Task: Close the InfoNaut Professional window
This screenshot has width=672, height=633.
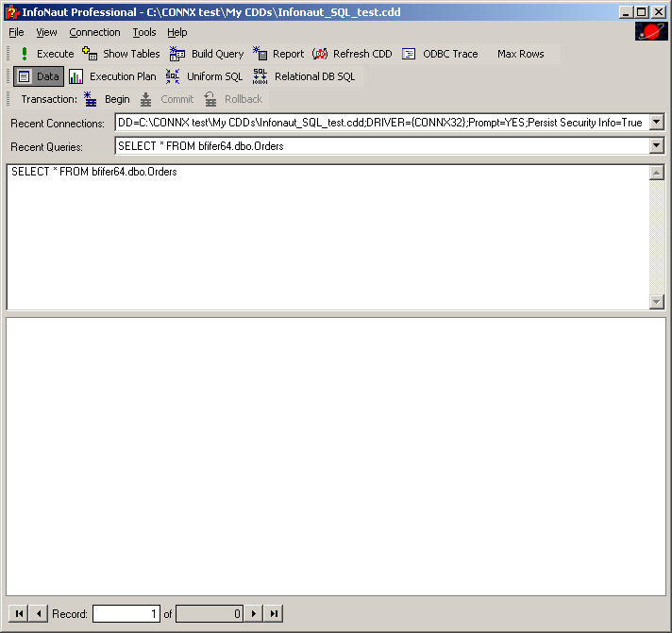Action: tap(658, 12)
